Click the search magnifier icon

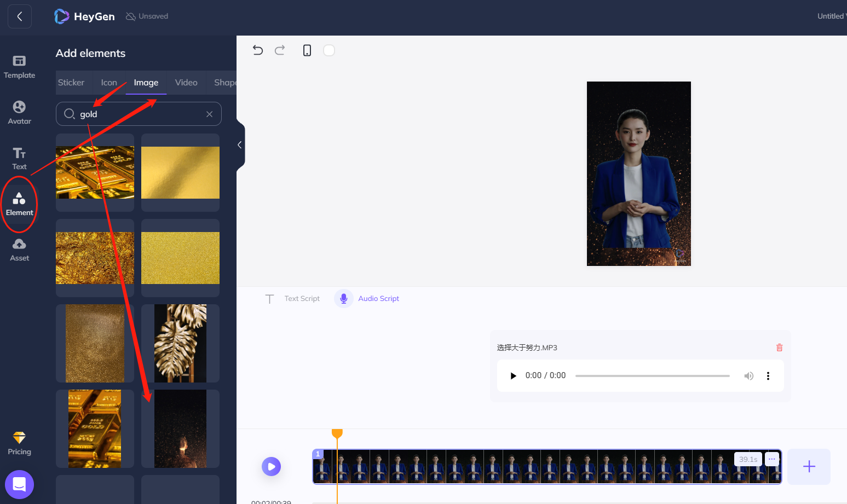[70, 114]
